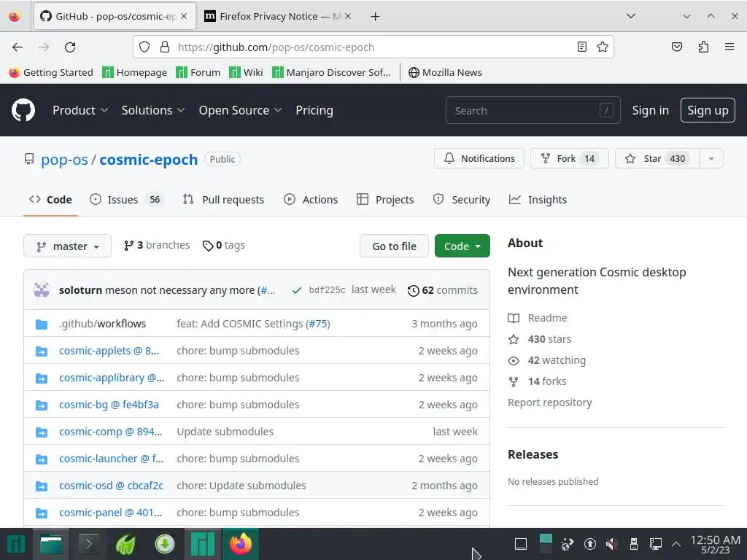The image size is (747, 560).
Task: Expand the Solutions menu
Action: [153, 111]
